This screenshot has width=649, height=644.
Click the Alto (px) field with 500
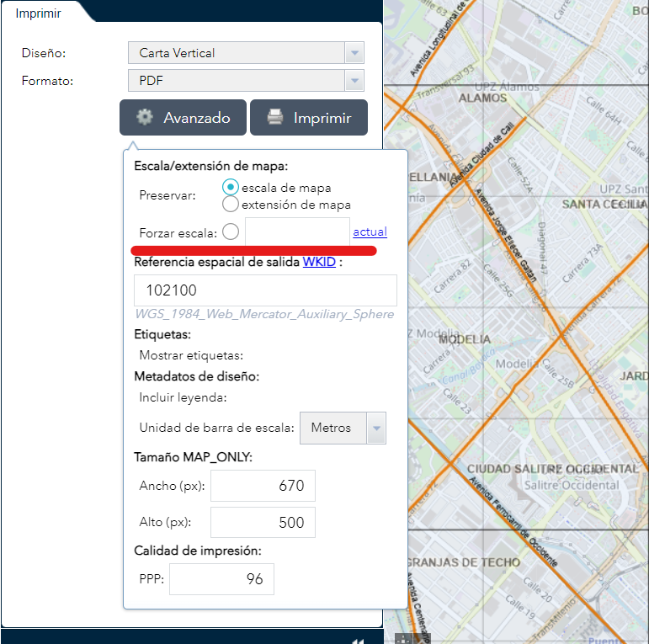tap(263, 522)
